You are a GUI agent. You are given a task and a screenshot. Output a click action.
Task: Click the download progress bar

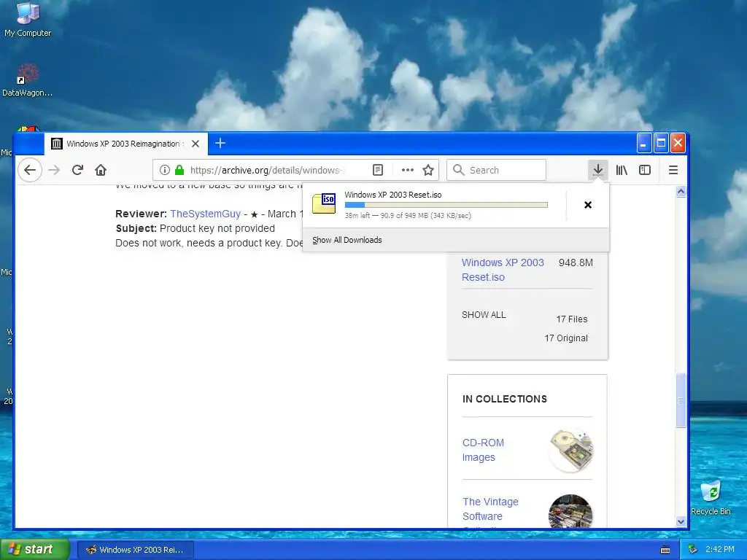pos(446,205)
